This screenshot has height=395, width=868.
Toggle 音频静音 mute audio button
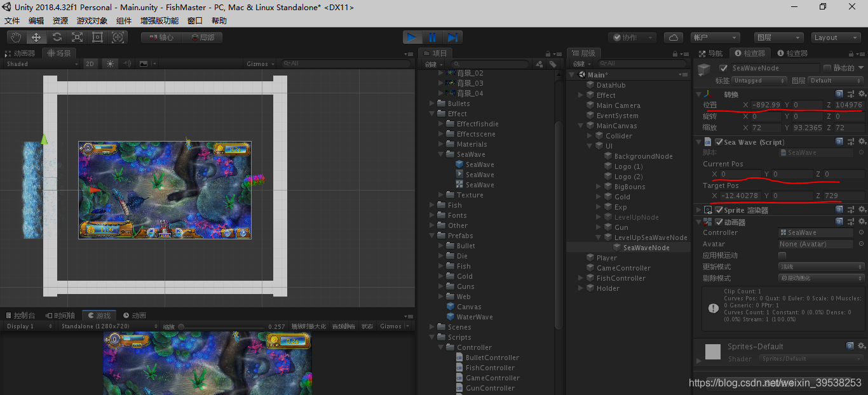click(343, 326)
